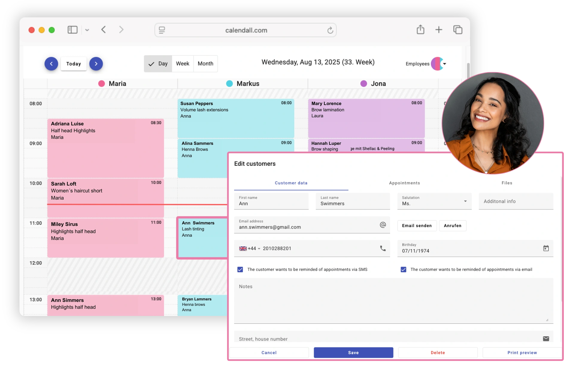Image resolution: width=588 pixels, height=377 pixels.
Task: Go to the previous day with the left arrow
Action: [51, 63]
